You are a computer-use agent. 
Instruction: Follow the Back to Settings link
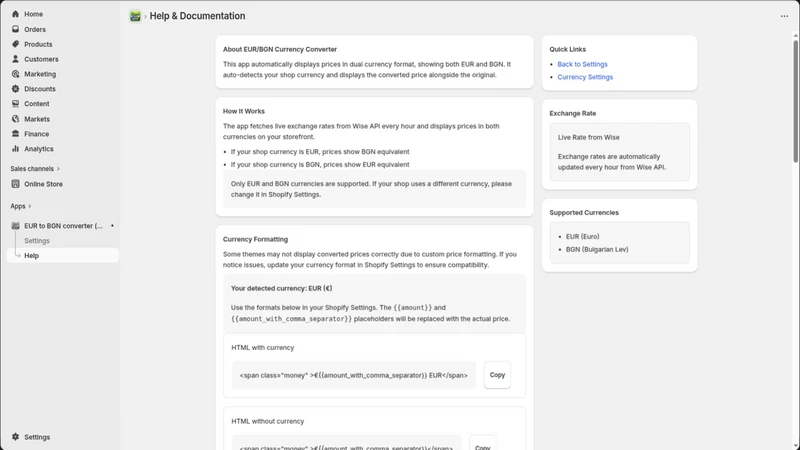click(x=582, y=64)
